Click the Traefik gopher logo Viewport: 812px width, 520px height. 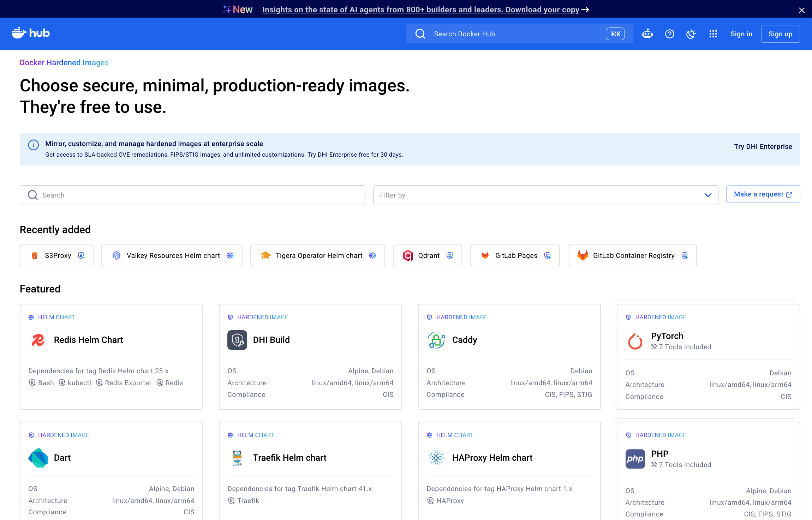coord(237,458)
